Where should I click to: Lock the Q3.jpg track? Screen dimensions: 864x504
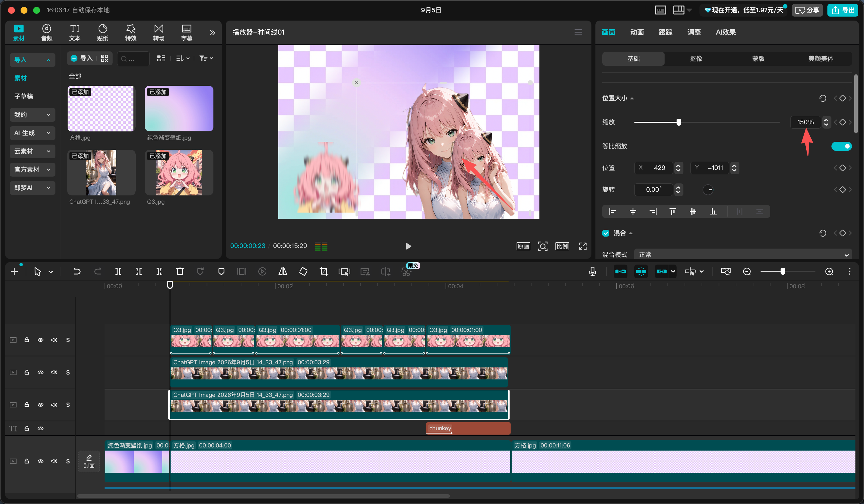[27, 340]
